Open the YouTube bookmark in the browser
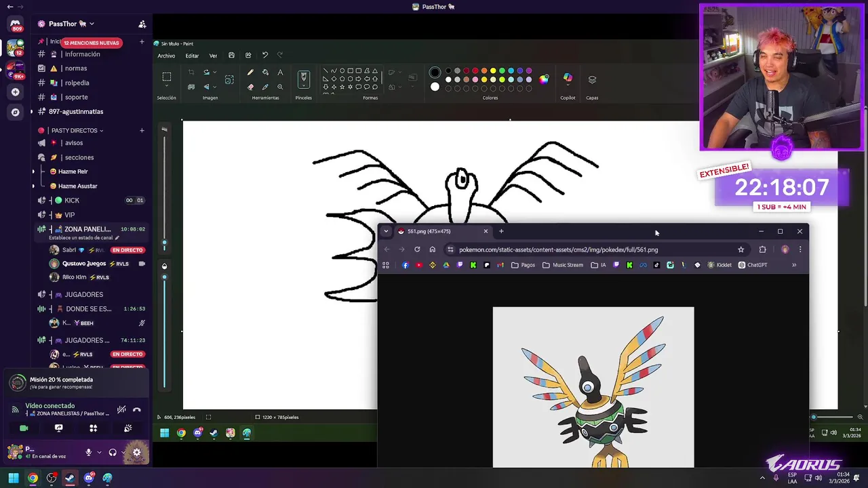Viewport: 868px width, 488px height. (x=419, y=265)
